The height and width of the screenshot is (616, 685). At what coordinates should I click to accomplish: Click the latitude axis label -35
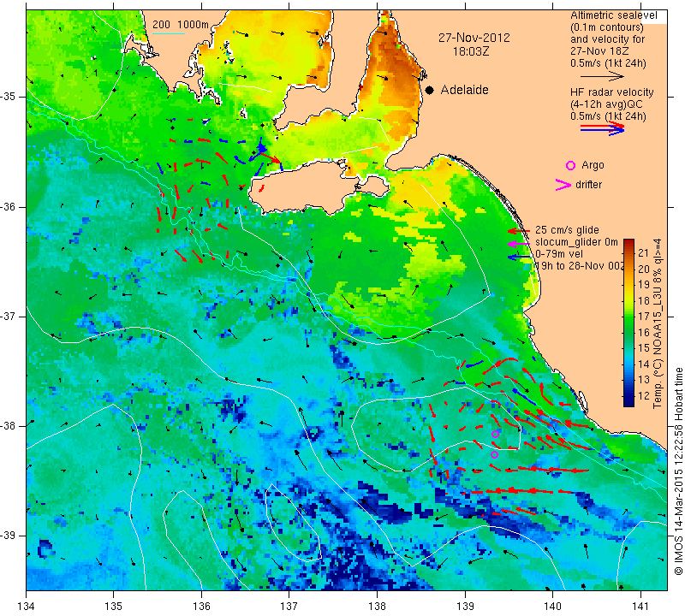click(9, 97)
